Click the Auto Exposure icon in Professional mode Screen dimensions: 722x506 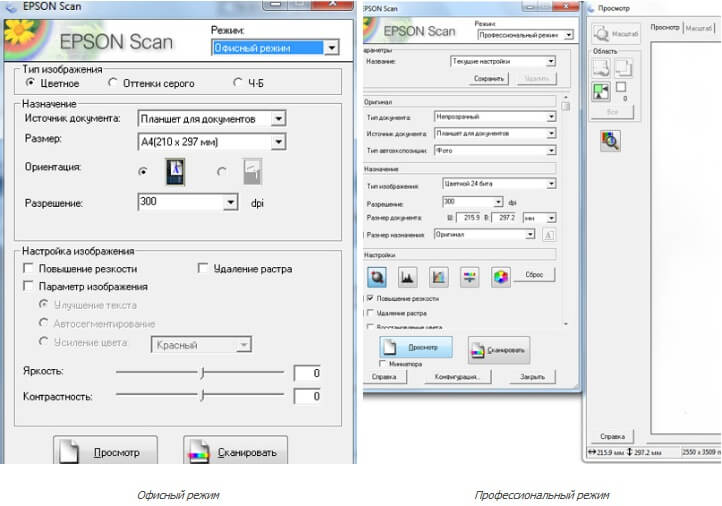[377, 277]
